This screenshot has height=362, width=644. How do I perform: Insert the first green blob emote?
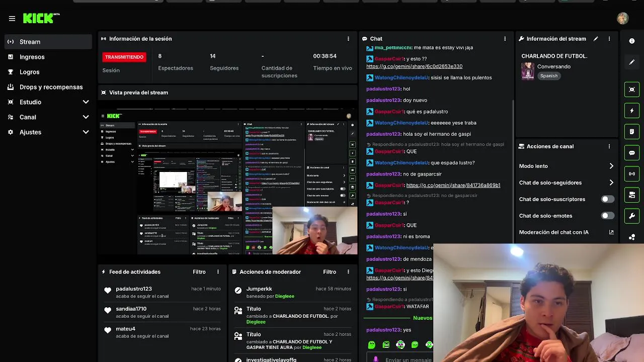tap(371, 345)
